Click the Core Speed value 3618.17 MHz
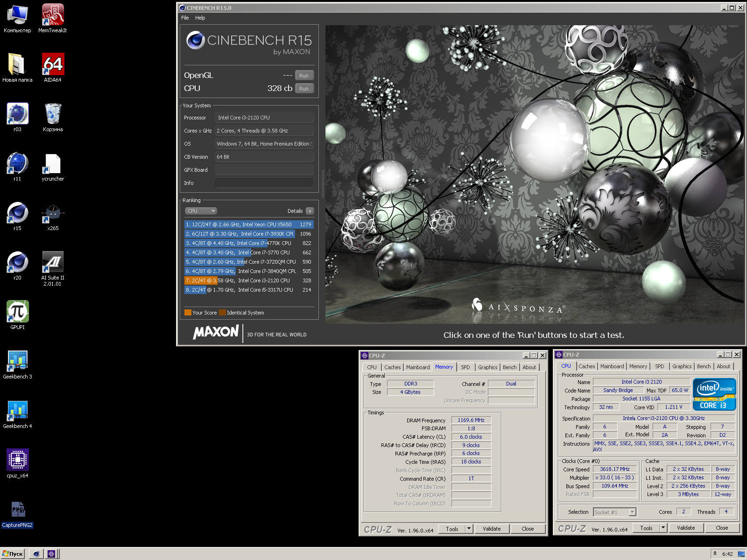The image size is (747, 560). [615, 469]
